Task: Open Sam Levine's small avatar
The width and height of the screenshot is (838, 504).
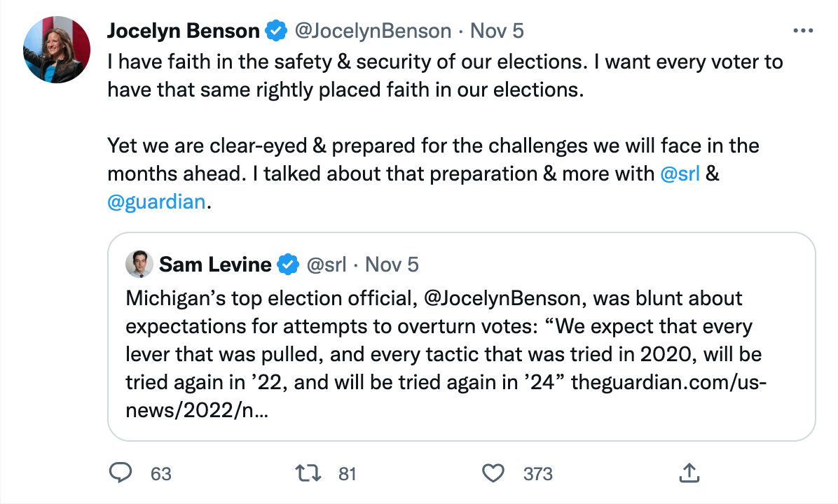Action: [139, 265]
